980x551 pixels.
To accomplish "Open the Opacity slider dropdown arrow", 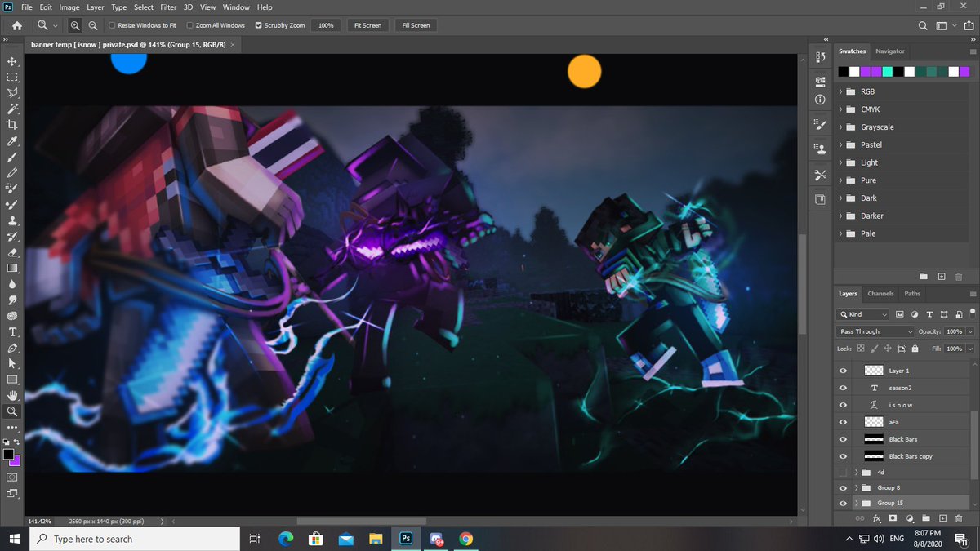I will coord(970,331).
